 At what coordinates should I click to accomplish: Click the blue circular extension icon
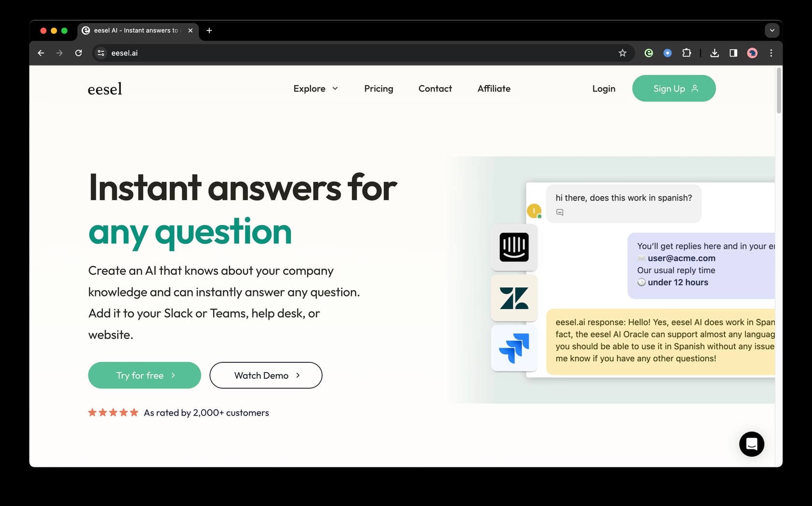667,53
